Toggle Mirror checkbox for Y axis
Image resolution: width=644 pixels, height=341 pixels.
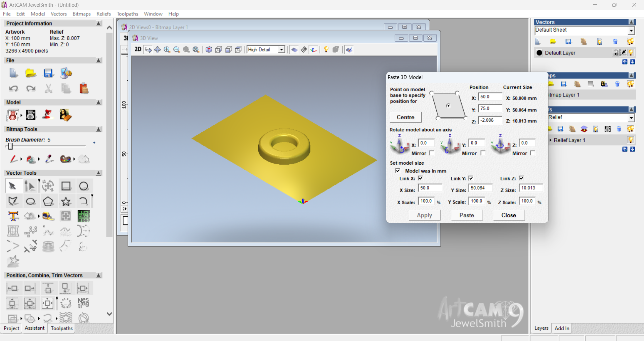483,153
